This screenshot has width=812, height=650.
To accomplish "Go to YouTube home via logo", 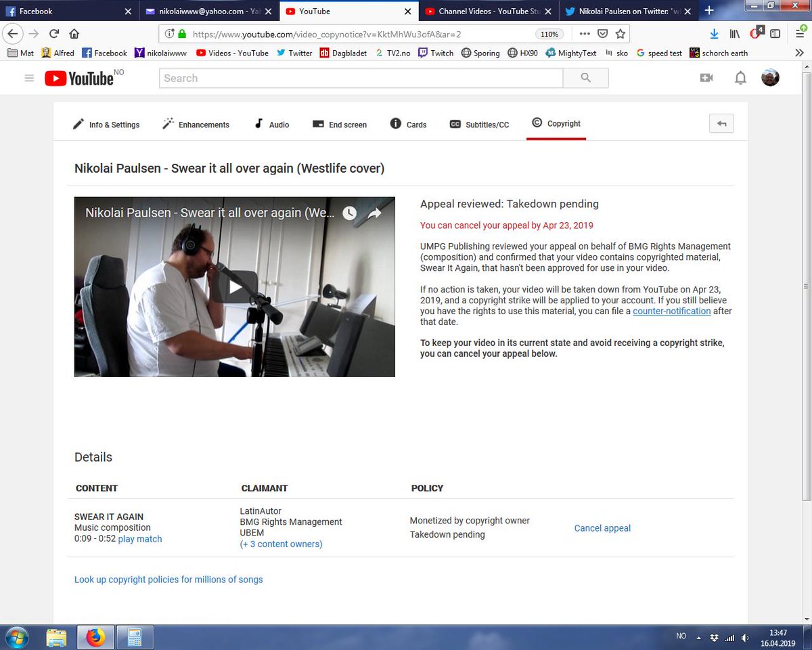I will (79, 79).
